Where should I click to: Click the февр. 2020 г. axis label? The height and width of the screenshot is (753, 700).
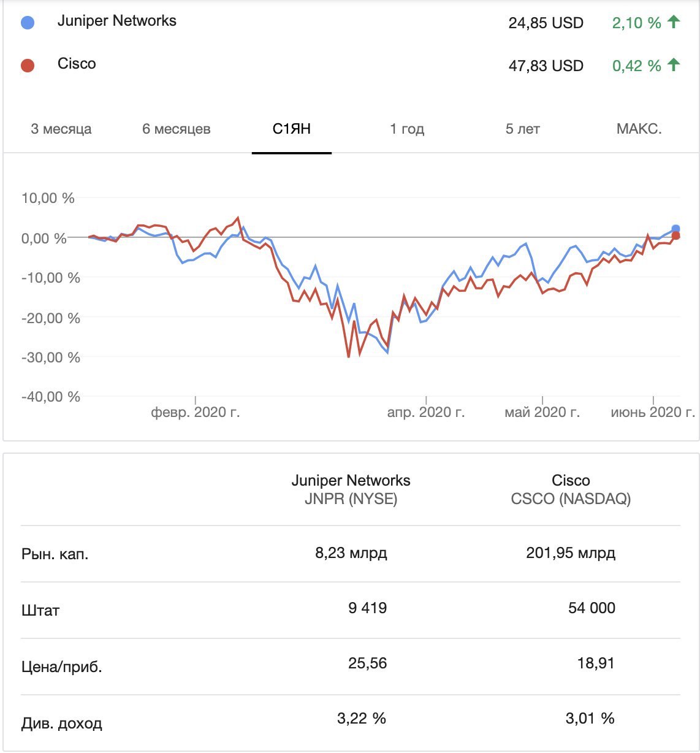point(196,412)
